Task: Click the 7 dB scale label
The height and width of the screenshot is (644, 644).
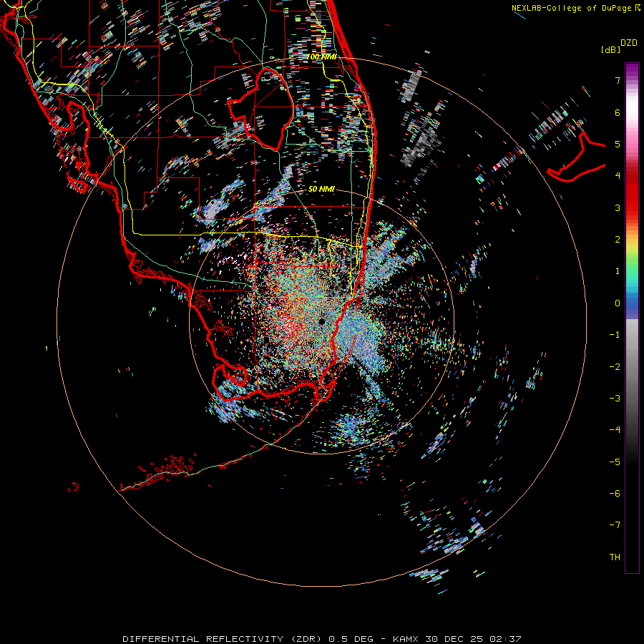Action: coord(618,80)
